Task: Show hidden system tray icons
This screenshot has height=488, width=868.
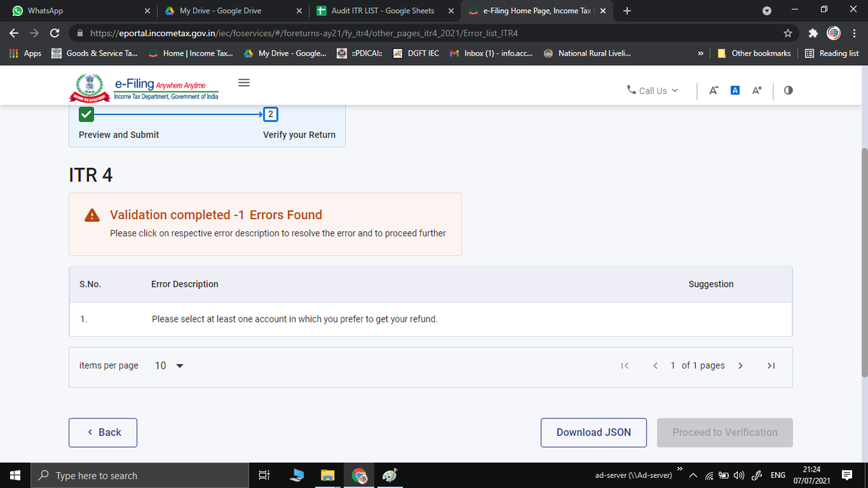Action: tap(693, 476)
